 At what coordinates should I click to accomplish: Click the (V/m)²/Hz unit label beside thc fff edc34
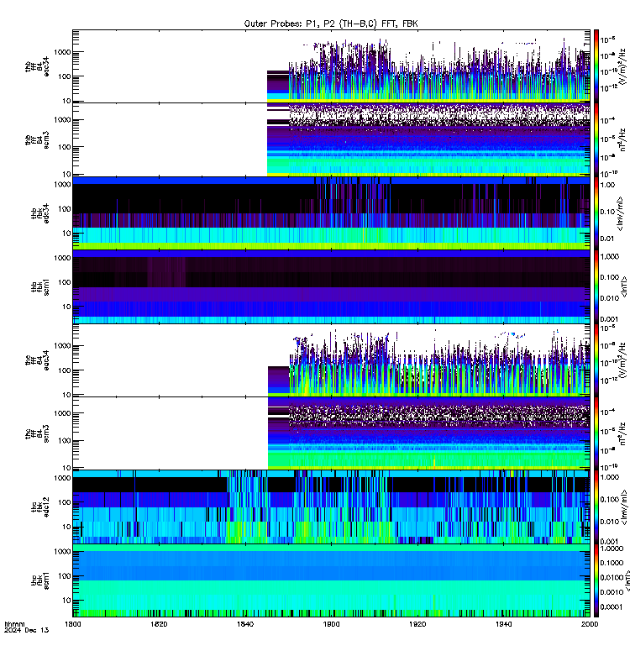pyautogui.click(x=622, y=360)
